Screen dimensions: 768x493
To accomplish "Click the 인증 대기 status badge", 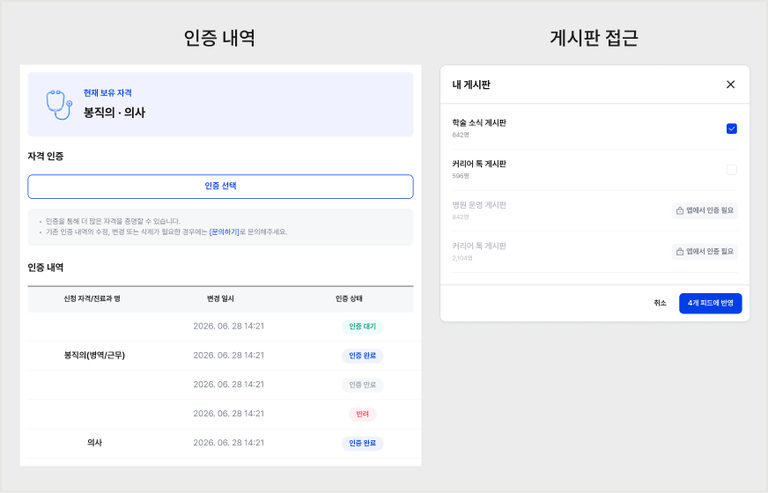I will click(362, 327).
